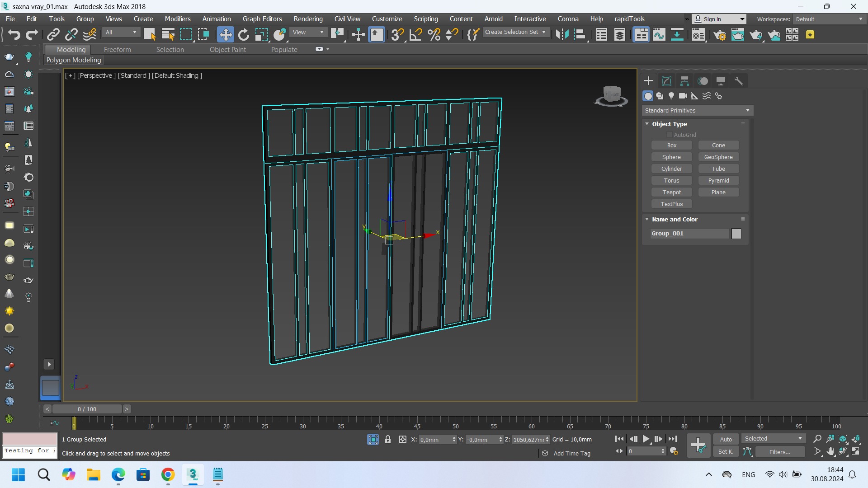Toggle the Angle Snap icon
Screen dimensions: 868x488
tap(416, 35)
